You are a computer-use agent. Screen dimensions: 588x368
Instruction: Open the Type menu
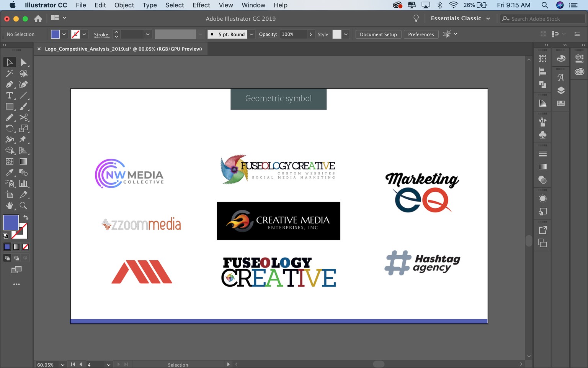tap(150, 5)
